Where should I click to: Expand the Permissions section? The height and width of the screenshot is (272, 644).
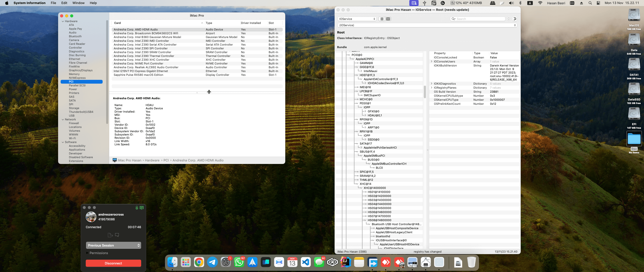87,253
